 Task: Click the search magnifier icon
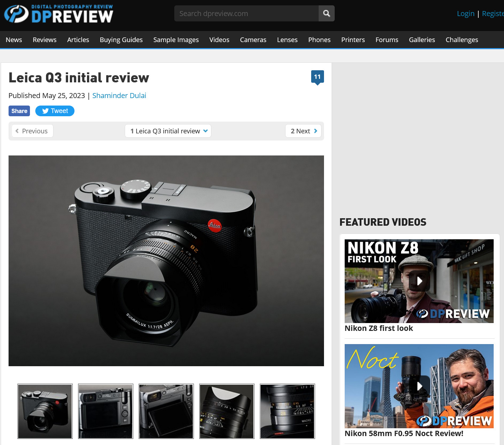click(x=326, y=13)
